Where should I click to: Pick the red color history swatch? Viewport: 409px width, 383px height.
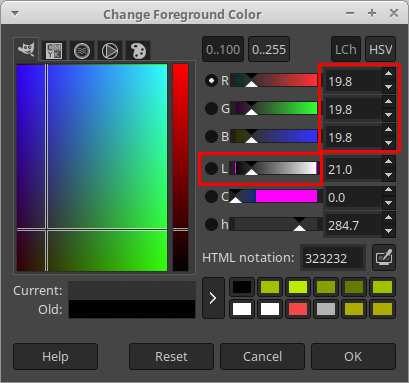(298, 309)
